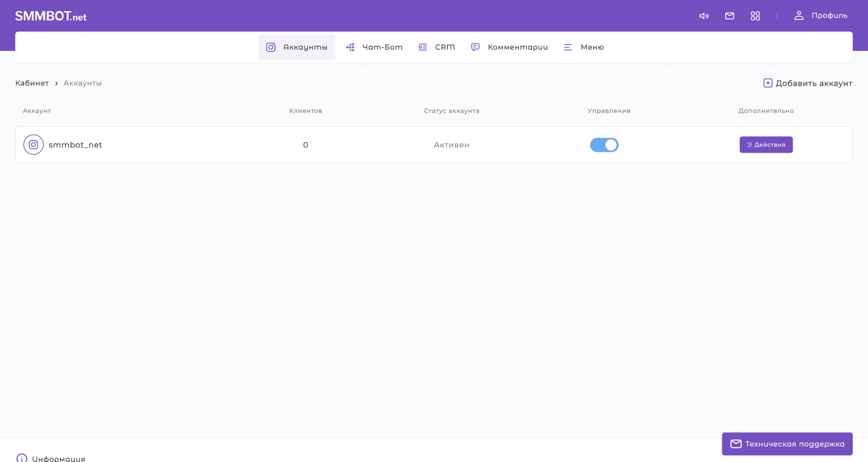Open the Чат-Бот menu item

click(x=374, y=47)
